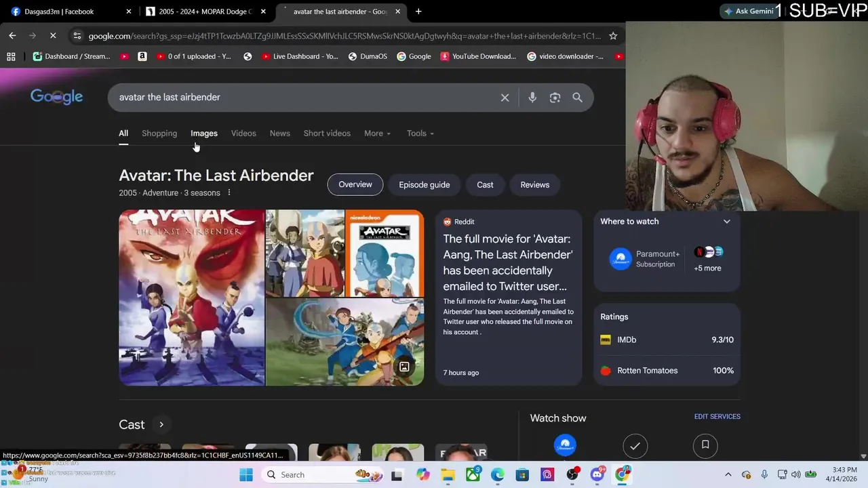Click the orange Nickelodeon Avatar cover image
868x488 pixels.
(384, 253)
